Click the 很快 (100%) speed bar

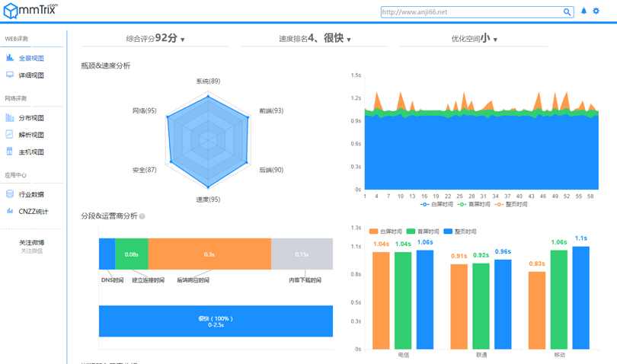216,321
